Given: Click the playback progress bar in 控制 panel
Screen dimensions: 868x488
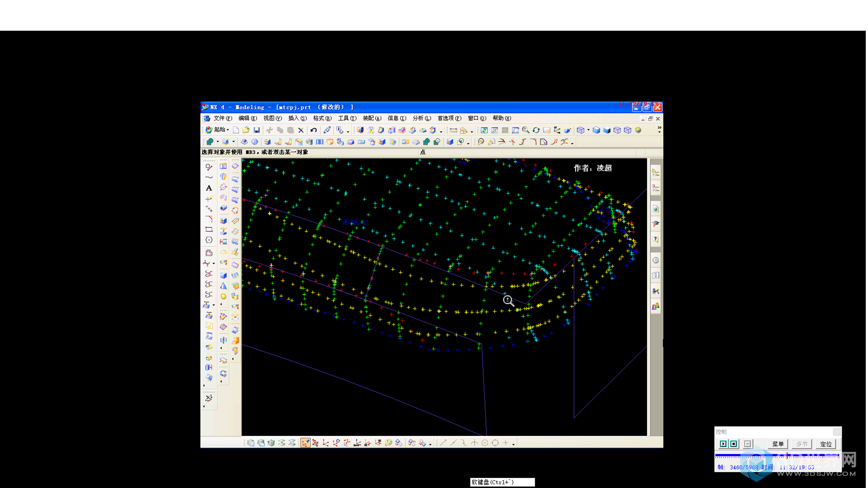Looking at the screenshot, I should click(777, 455).
